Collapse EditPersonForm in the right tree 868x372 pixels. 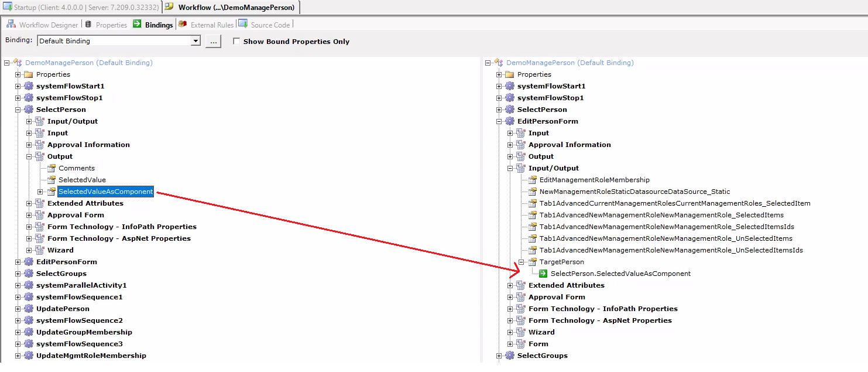(x=499, y=121)
